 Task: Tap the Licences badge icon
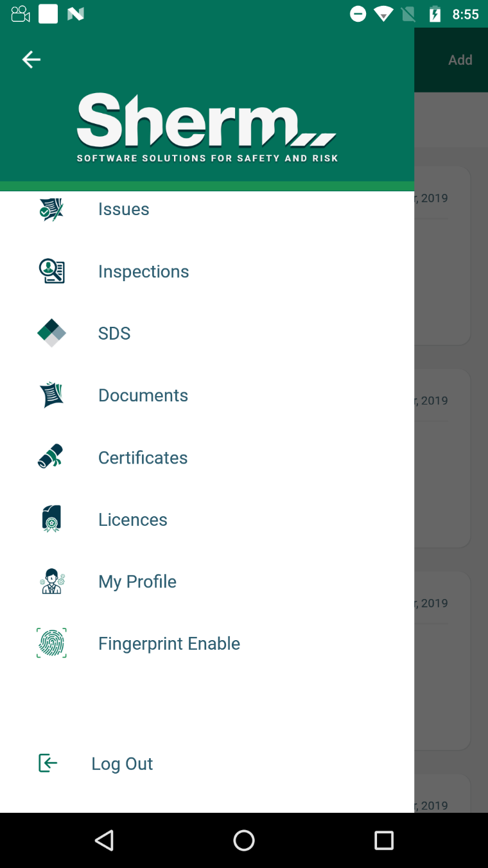[x=51, y=519]
